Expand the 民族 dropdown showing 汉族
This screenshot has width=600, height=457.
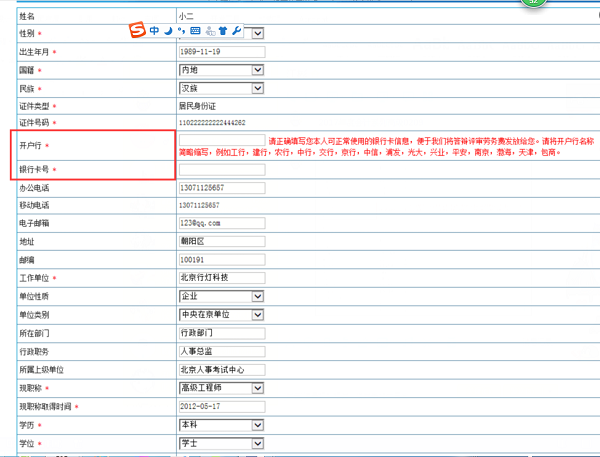click(257, 88)
